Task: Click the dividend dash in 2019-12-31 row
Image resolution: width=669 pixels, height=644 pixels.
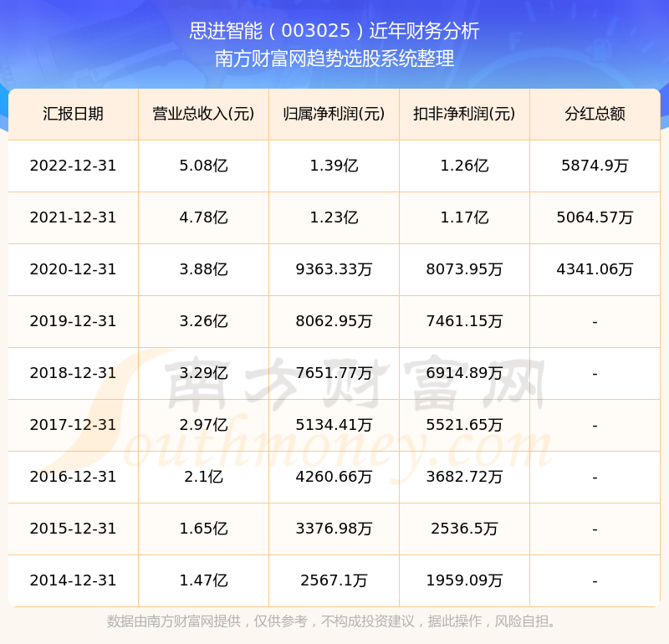Action: pyautogui.click(x=595, y=322)
